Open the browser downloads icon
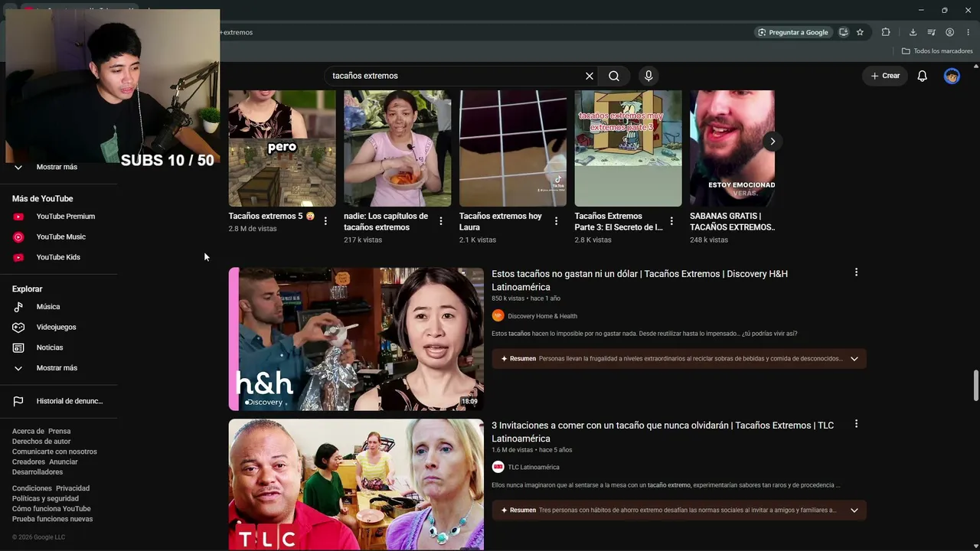Viewport: 980px width, 551px height. [913, 32]
